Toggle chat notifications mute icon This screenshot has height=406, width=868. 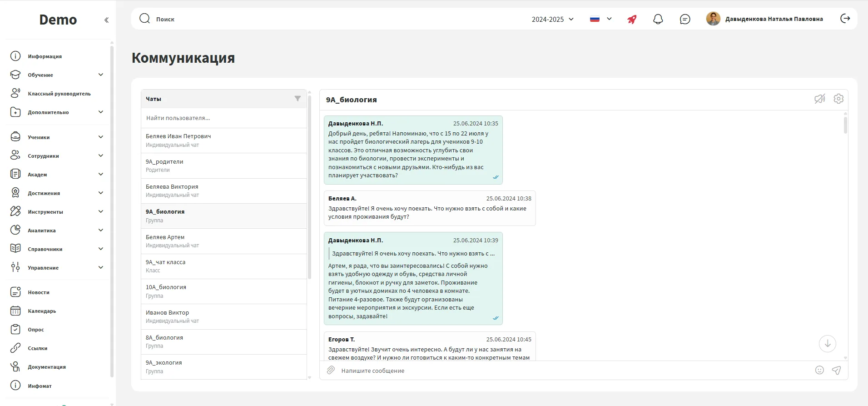click(819, 99)
